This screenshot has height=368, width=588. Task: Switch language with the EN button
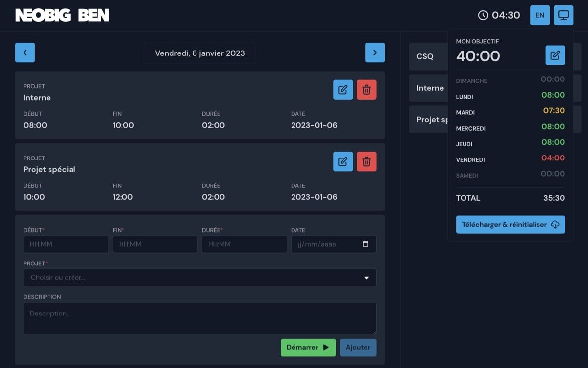pos(540,15)
